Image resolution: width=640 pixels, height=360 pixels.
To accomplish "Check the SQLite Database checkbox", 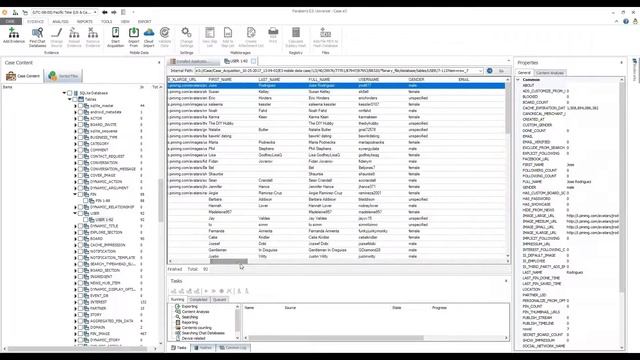I will [x=69, y=93].
